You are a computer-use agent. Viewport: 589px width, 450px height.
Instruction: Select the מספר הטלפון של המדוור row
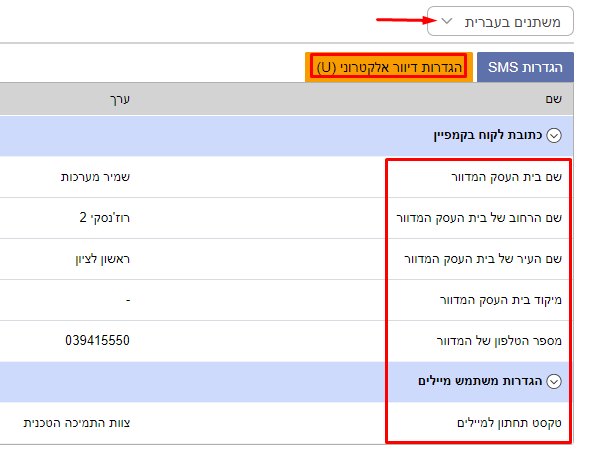[287, 341]
